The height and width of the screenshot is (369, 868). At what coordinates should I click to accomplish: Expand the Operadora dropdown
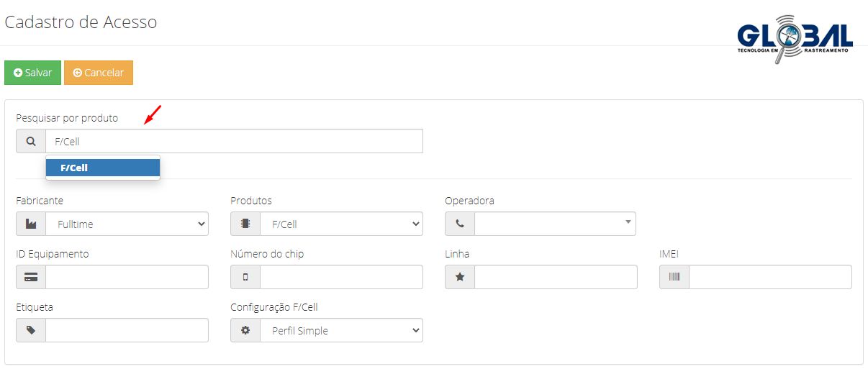555,224
